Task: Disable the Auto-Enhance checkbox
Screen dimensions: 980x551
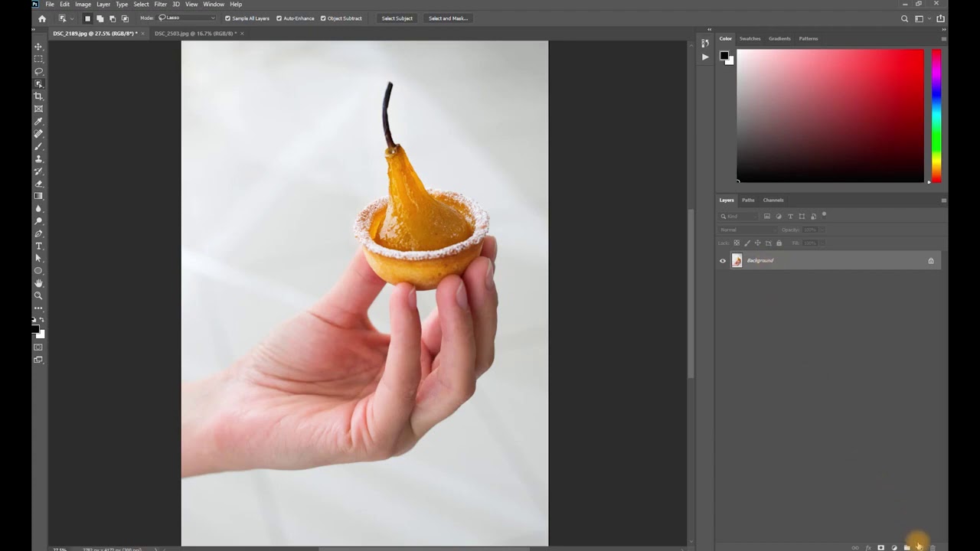Action: click(x=279, y=18)
